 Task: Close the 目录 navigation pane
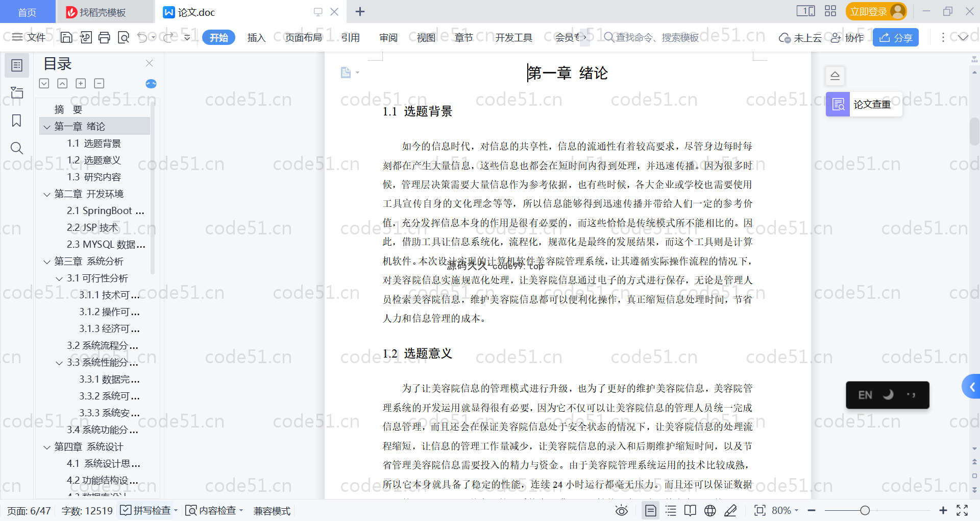coord(149,63)
